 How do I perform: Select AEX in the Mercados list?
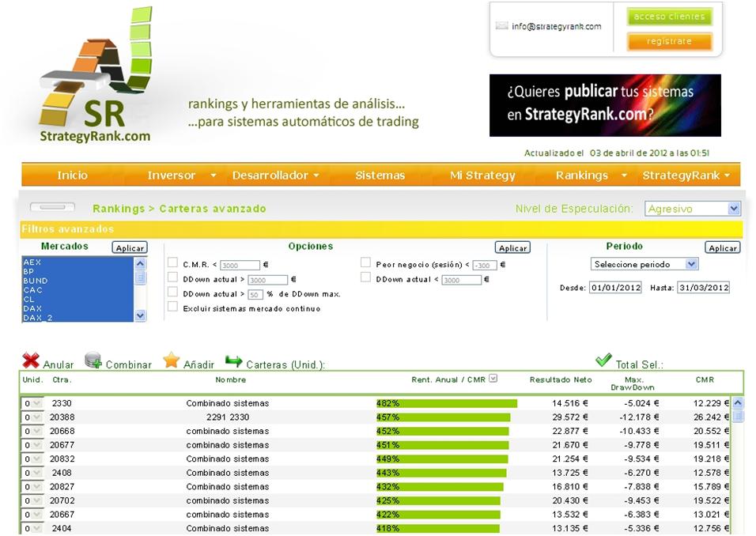click(x=77, y=262)
